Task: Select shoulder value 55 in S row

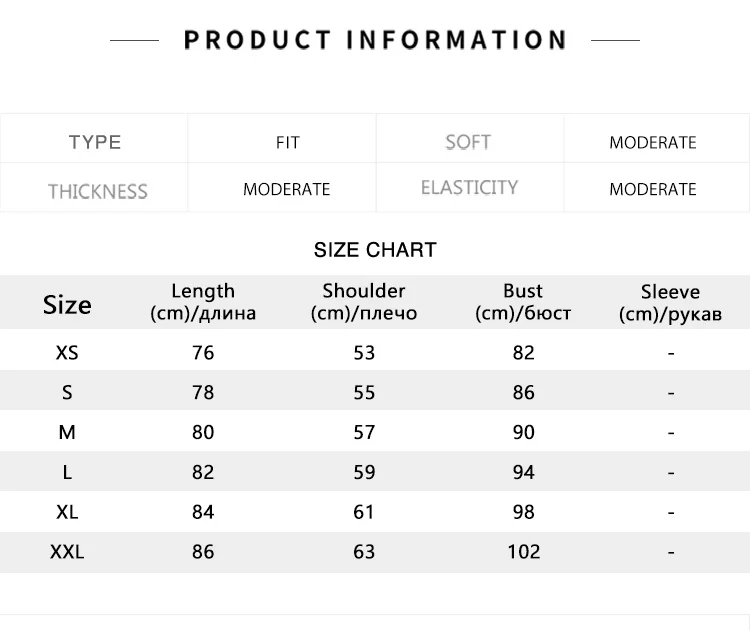Action: 364,392
